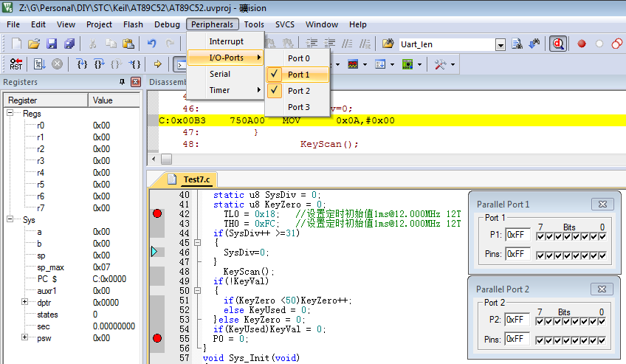Toggle P2 bit 0 checkbox in Parallel Port 2

click(x=602, y=321)
